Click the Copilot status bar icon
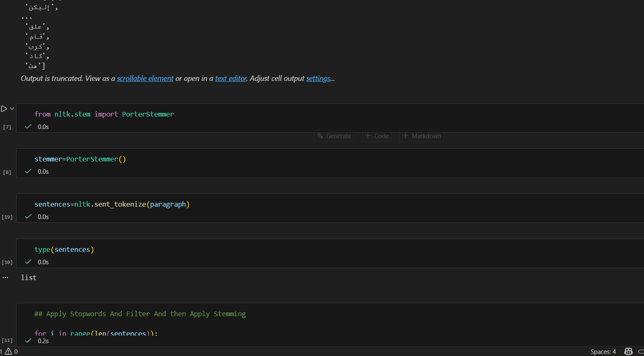This screenshot has height=356, width=644. (x=628, y=352)
